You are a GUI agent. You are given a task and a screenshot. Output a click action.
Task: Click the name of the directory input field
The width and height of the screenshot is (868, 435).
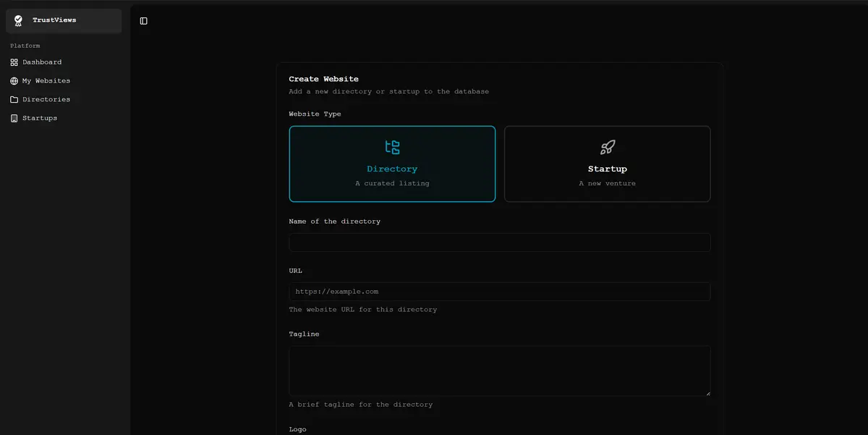point(499,242)
